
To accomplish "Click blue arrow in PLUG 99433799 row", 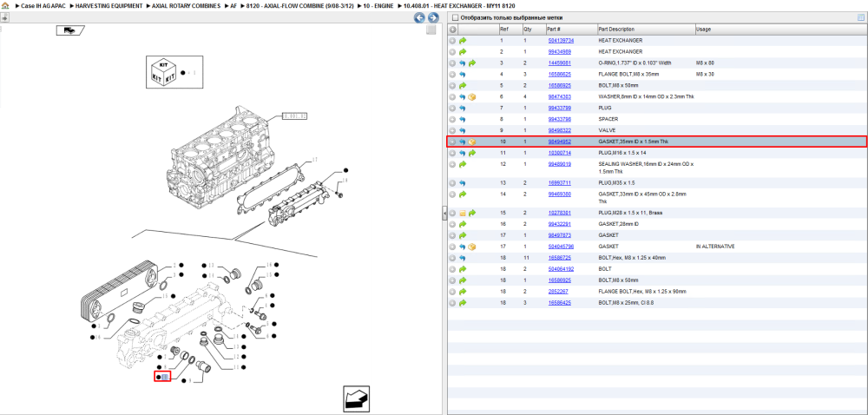I will tap(463, 108).
